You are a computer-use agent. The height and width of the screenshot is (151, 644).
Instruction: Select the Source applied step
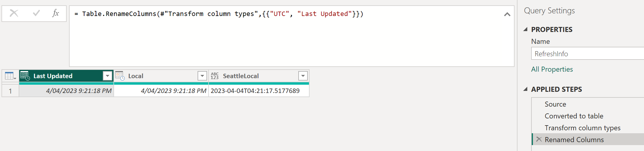[x=555, y=104]
